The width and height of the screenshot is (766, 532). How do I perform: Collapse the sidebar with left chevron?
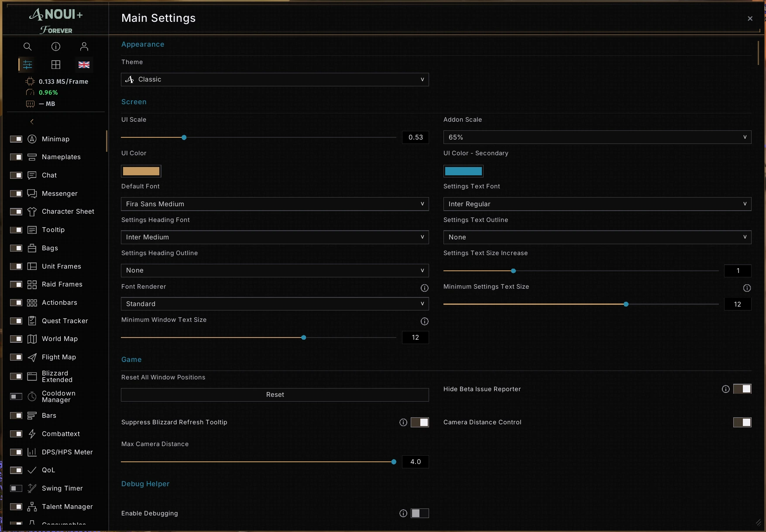click(32, 122)
